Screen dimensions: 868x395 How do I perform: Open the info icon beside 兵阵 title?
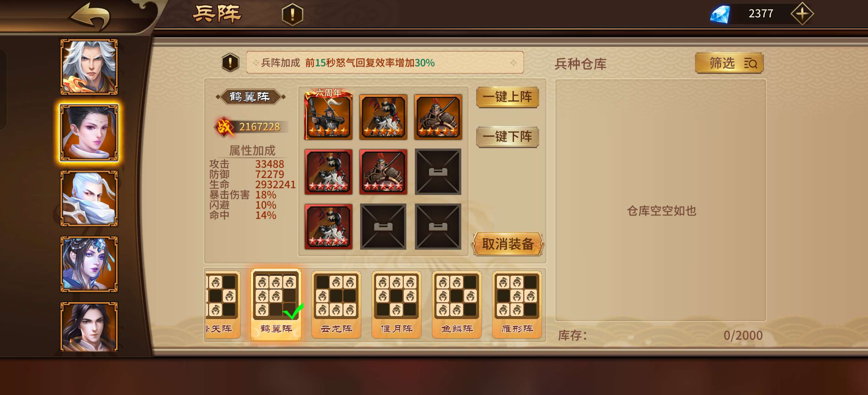pyautogui.click(x=292, y=14)
